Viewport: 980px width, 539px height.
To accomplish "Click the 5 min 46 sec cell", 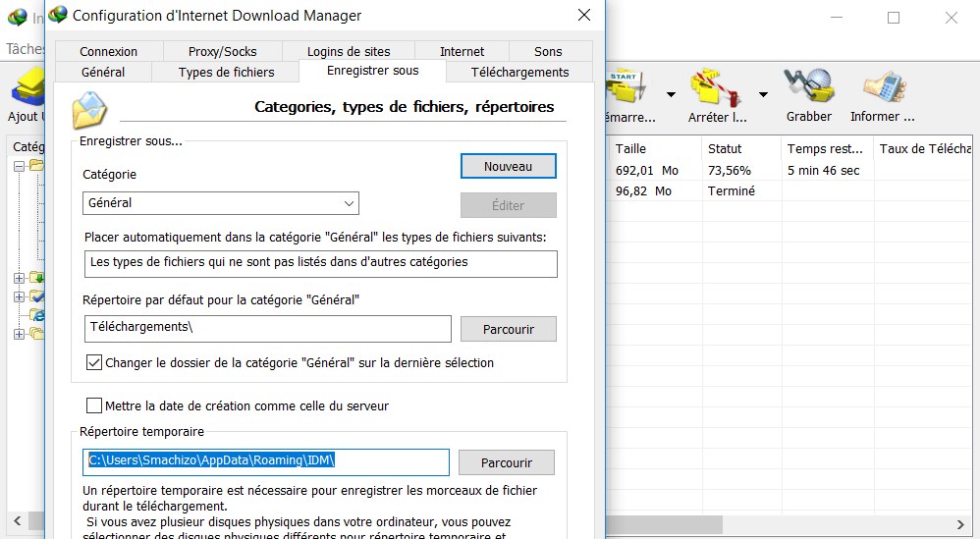I will click(x=823, y=171).
